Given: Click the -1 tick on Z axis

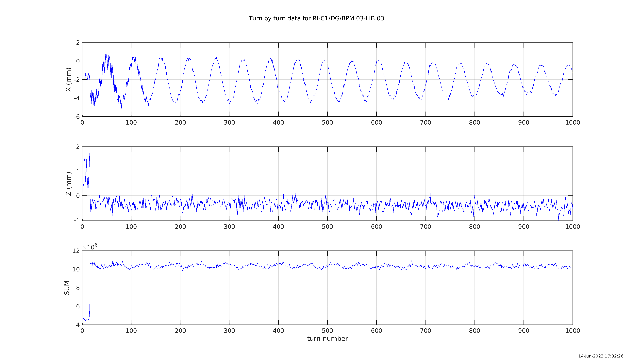Looking at the screenshot, I should (77, 220).
